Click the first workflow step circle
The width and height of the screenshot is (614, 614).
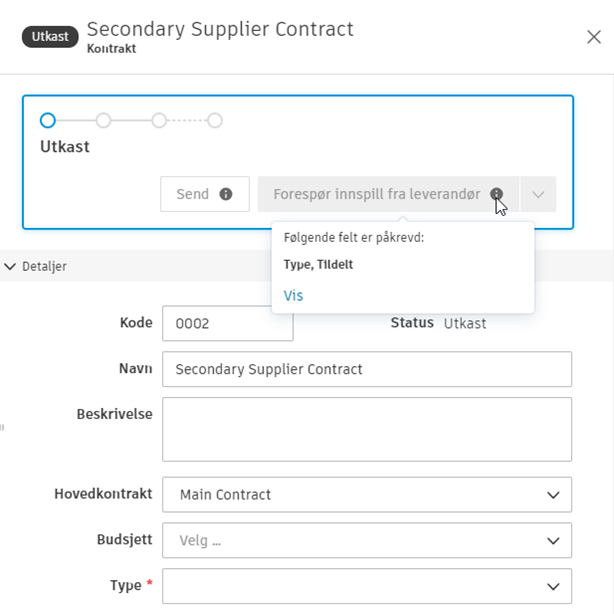coord(48,121)
